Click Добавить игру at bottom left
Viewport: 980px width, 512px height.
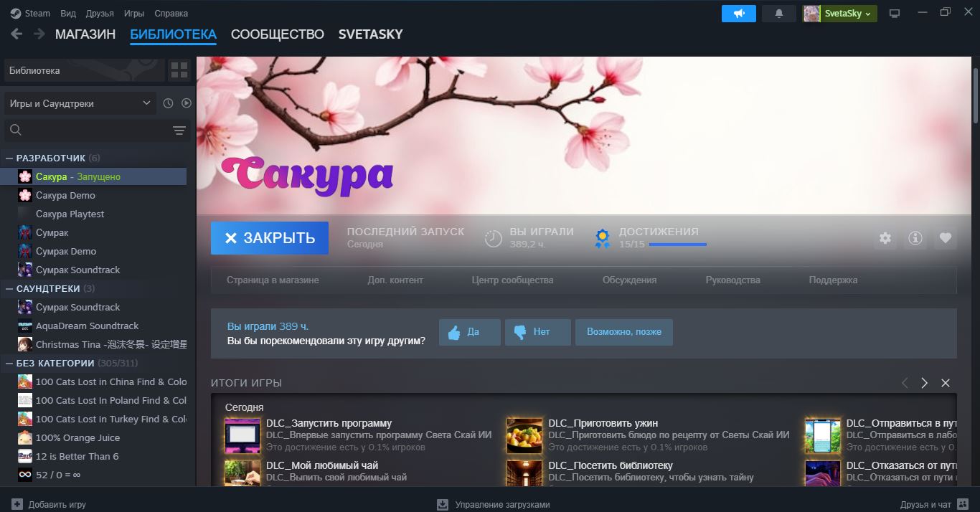(x=49, y=504)
